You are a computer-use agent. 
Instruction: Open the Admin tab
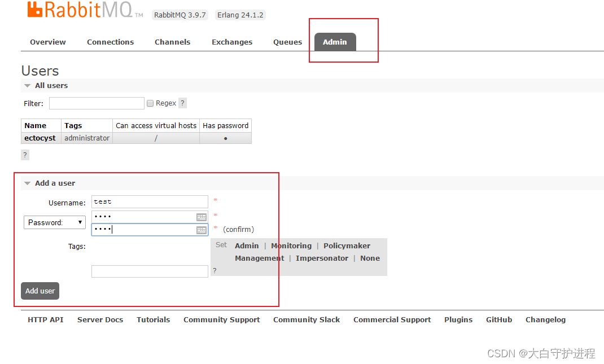click(335, 42)
